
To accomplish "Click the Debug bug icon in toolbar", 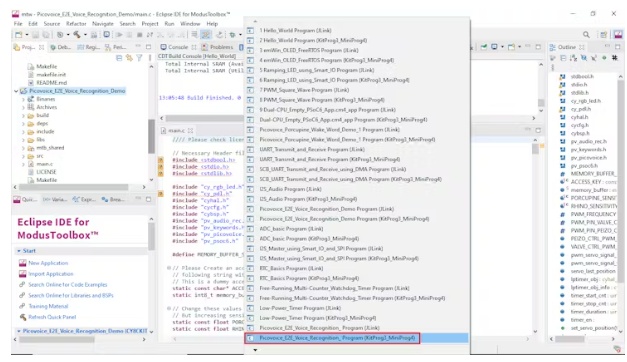I will pos(232,35).
